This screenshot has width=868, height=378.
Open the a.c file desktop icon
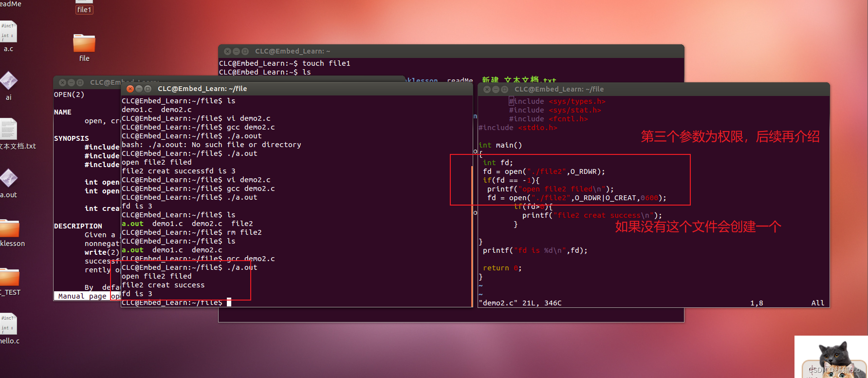8,36
